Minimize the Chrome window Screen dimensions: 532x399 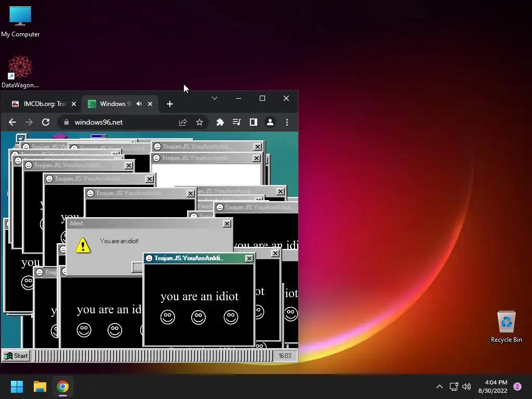pyautogui.click(x=238, y=98)
